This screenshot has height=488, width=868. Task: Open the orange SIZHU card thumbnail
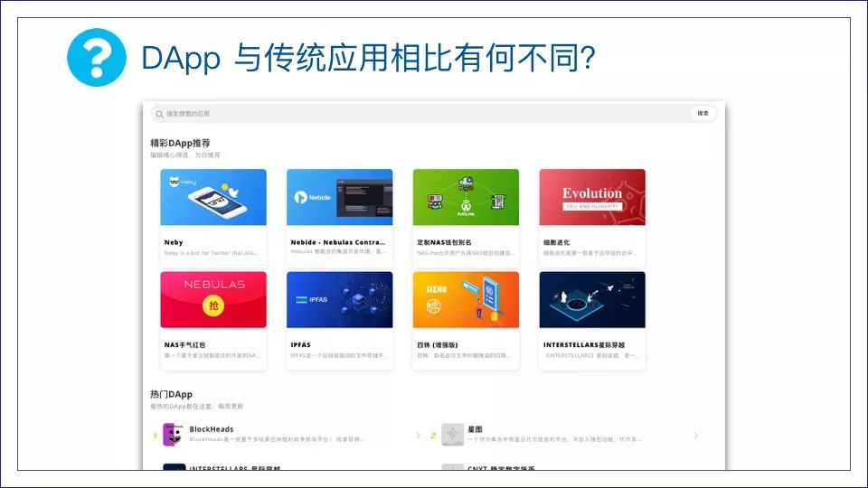(466, 299)
